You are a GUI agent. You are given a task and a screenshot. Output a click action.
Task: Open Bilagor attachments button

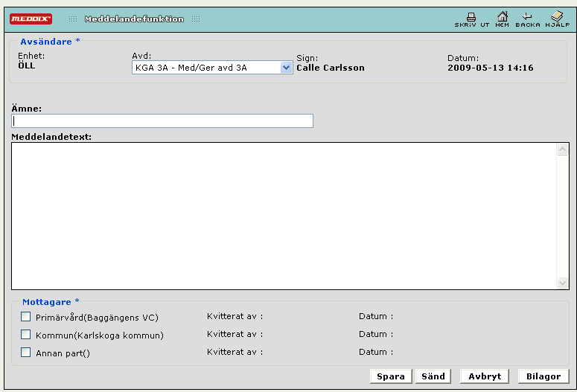(543, 376)
